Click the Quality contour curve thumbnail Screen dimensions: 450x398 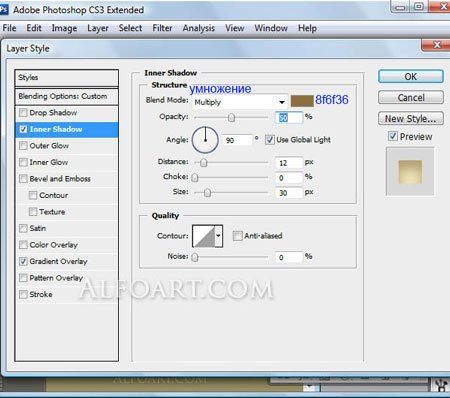[204, 236]
